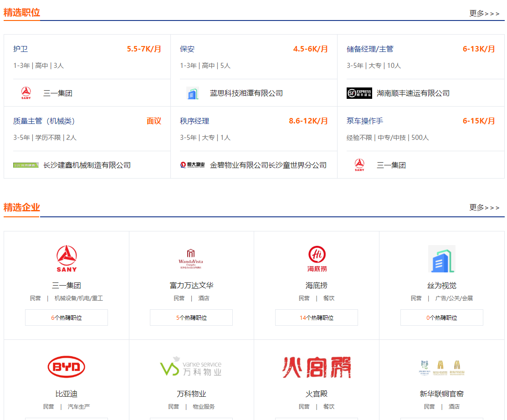Click salary 6-15K/月 for 泵车操作手
The width and height of the screenshot is (507, 420).
point(479,121)
